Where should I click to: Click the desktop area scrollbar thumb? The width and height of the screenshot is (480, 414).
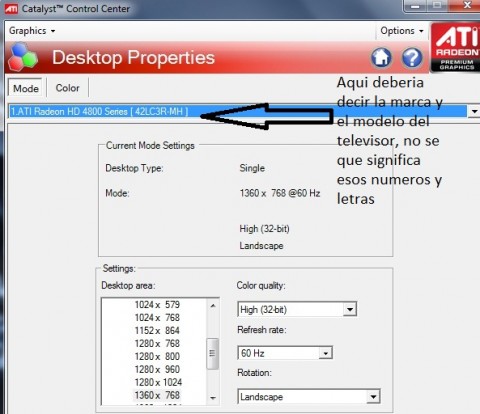[x=212, y=353]
